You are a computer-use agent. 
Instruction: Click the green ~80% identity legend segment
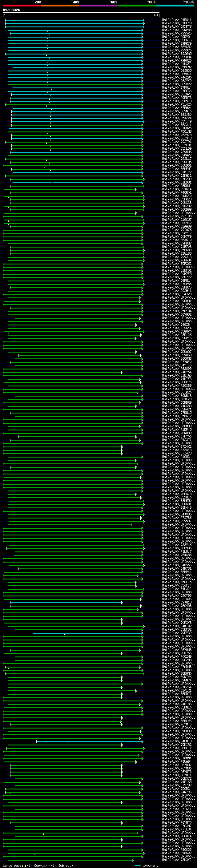[x=137, y=6]
